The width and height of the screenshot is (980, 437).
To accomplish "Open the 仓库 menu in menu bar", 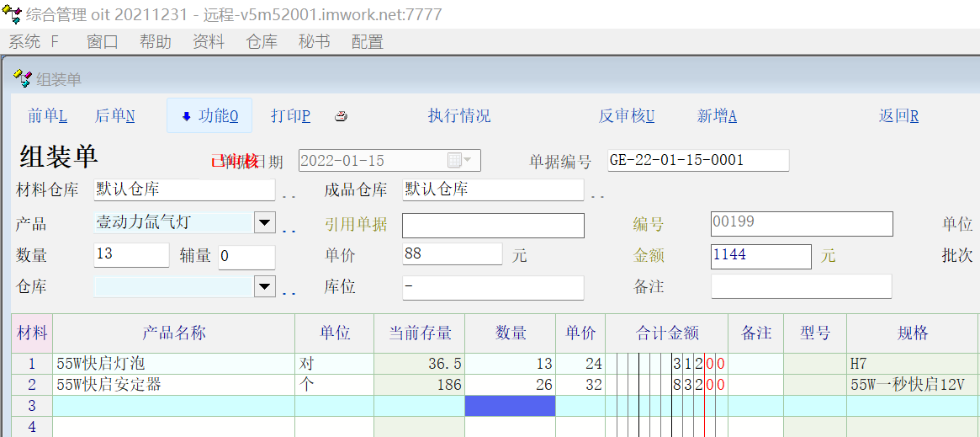I will click(262, 41).
